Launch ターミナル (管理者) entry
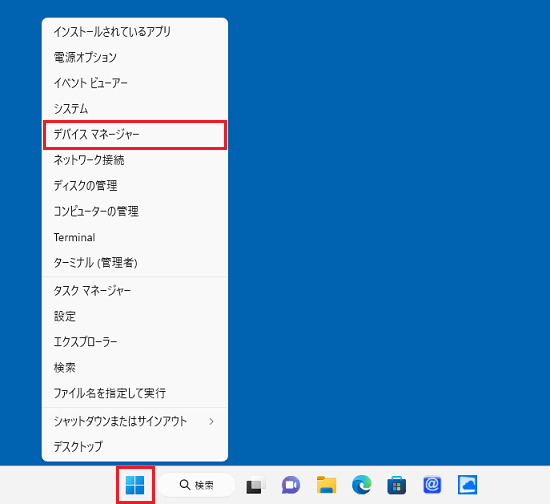Image resolution: width=550 pixels, height=504 pixels. point(135,263)
